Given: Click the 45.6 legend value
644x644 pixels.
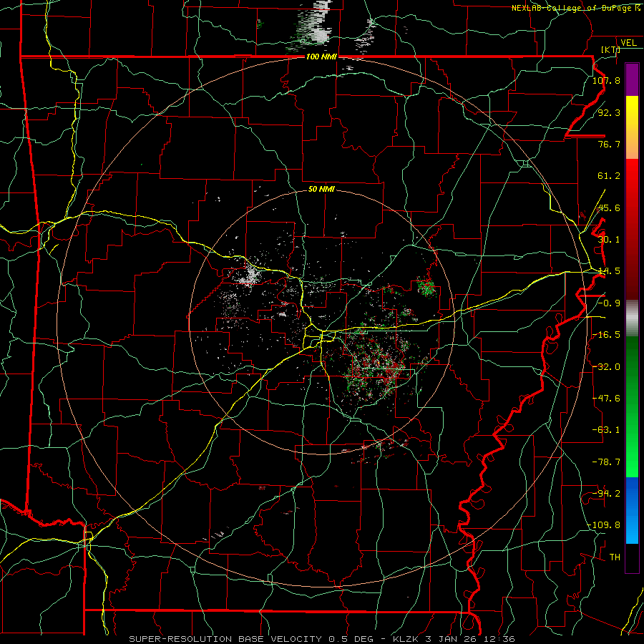Looking at the screenshot, I should (609, 208).
